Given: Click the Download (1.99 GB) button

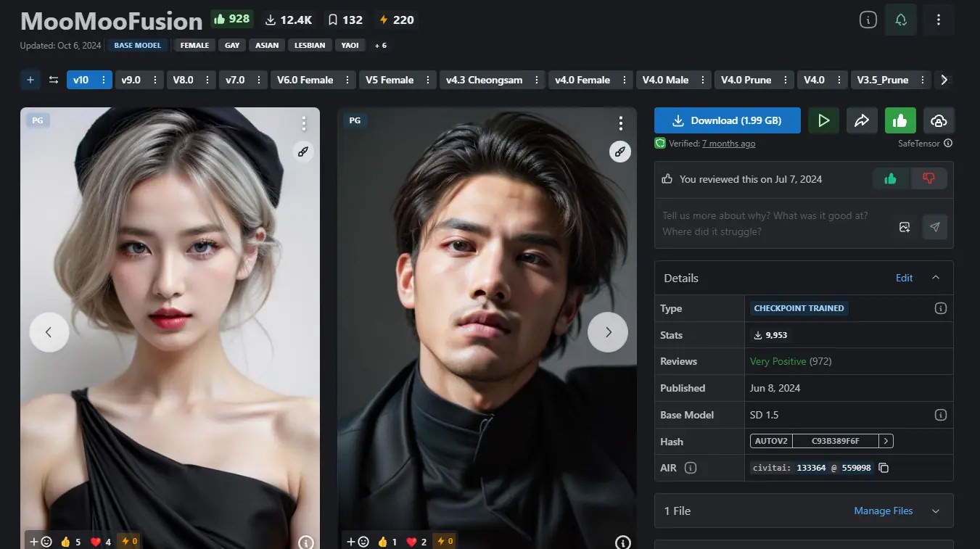Looking at the screenshot, I should 727,120.
